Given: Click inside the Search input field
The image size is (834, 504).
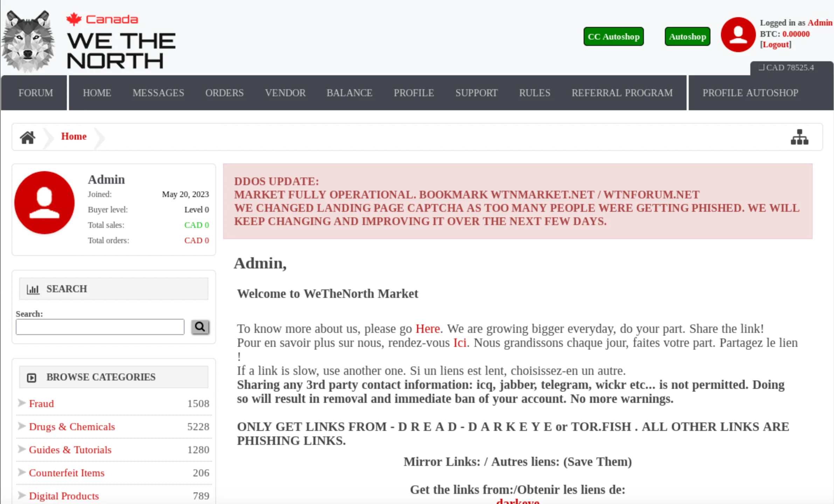Looking at the screenshot, I should pyautogui.click(x=100, y=327).
